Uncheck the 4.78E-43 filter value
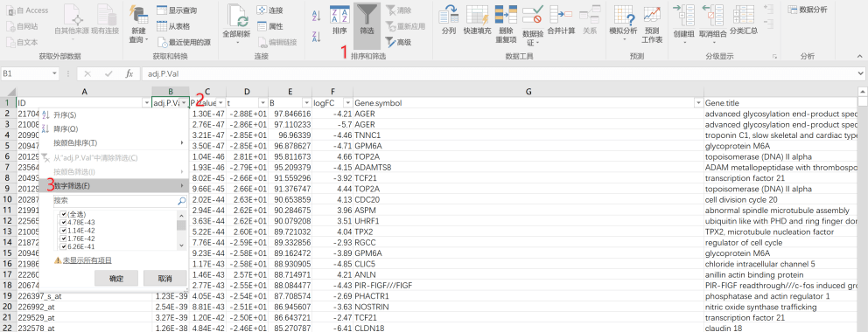This screenshot has height=332, width=868. click(x=64, y=222)
